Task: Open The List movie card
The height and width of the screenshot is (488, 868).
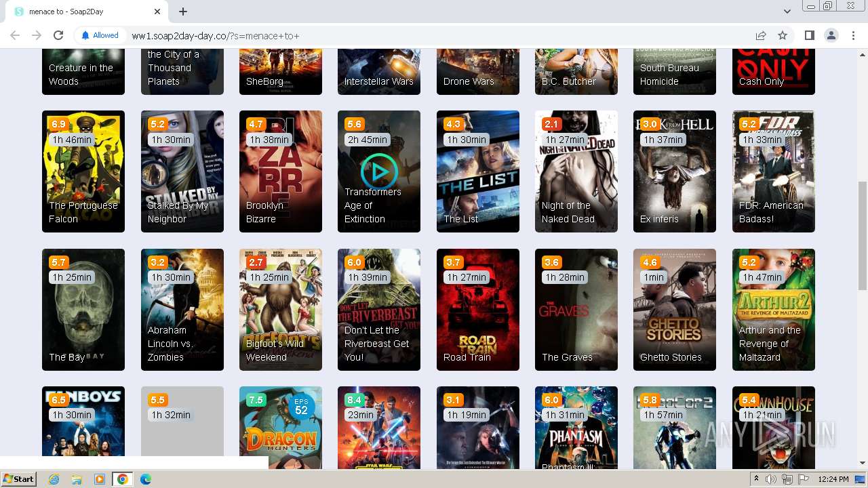Action: 478,171
